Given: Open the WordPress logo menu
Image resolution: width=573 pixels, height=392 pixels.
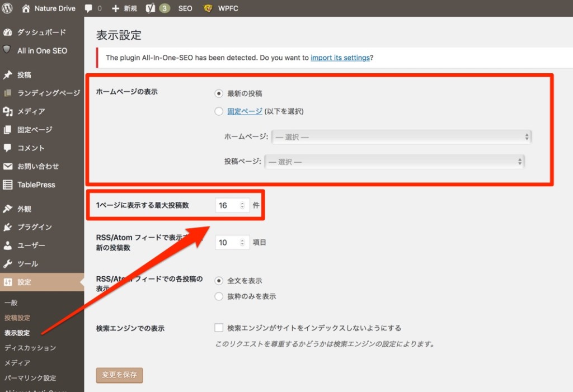Looking at the screenshot, I should coord(7,8).
